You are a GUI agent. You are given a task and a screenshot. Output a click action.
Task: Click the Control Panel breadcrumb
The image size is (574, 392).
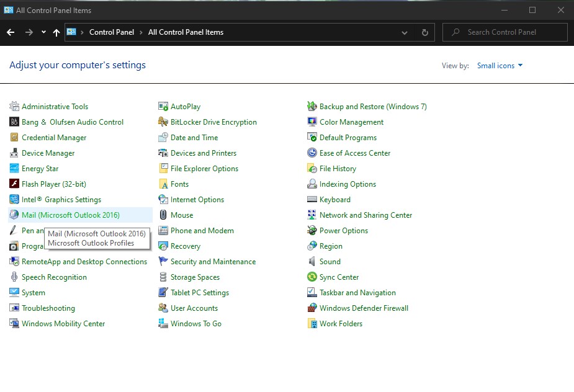point(112,32)
